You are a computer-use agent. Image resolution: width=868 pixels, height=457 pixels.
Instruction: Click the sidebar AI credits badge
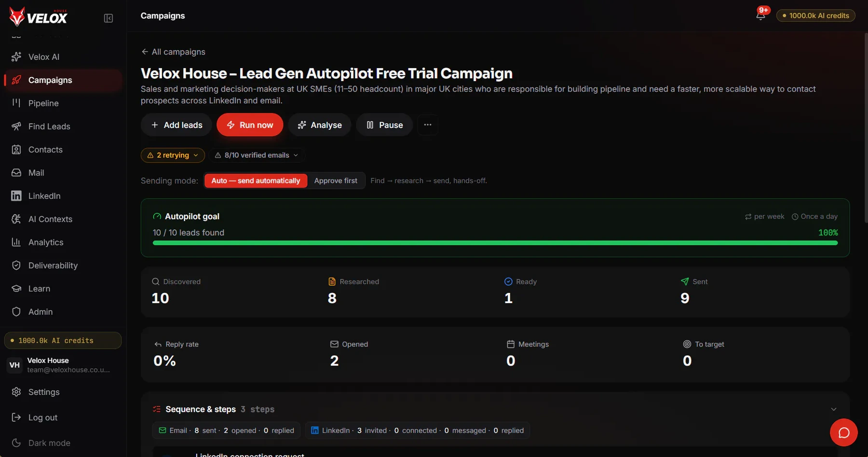coord(63,340)
